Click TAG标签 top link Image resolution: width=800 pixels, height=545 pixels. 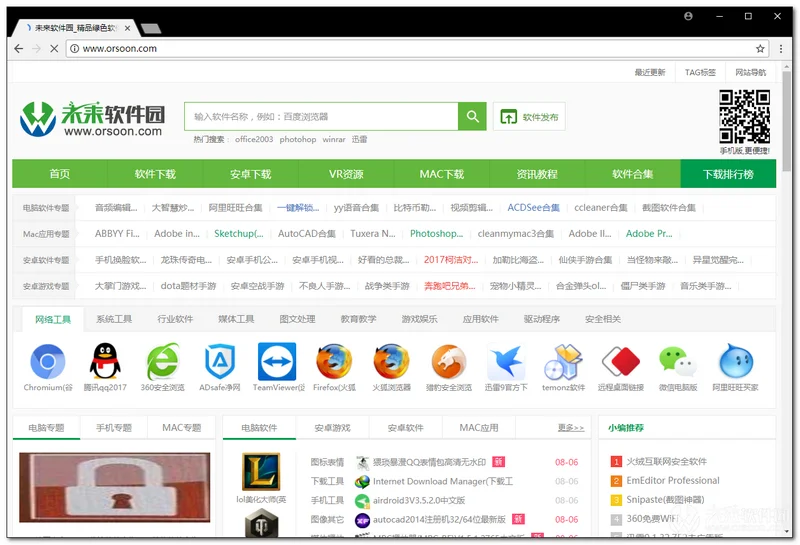point(700,72)
